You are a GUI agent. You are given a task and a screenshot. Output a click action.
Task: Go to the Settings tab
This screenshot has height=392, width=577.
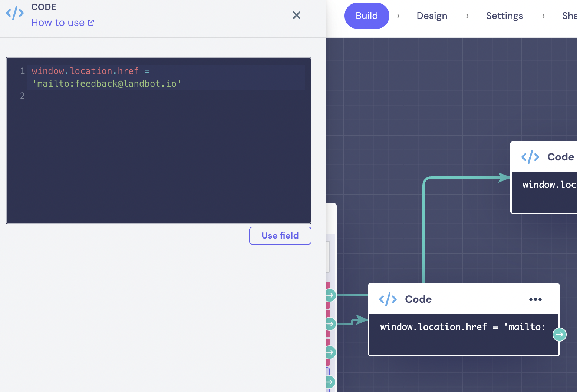click(504, 16)
